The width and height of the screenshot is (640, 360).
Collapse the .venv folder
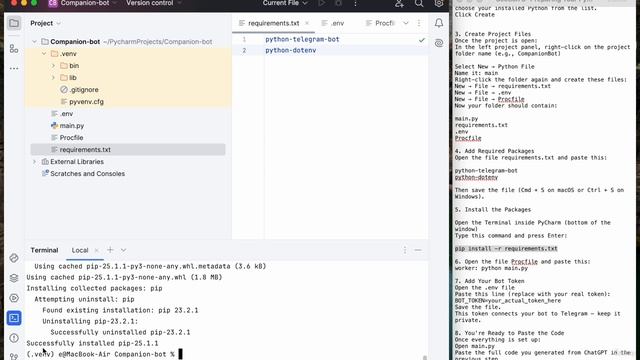(x=44, y=53)
